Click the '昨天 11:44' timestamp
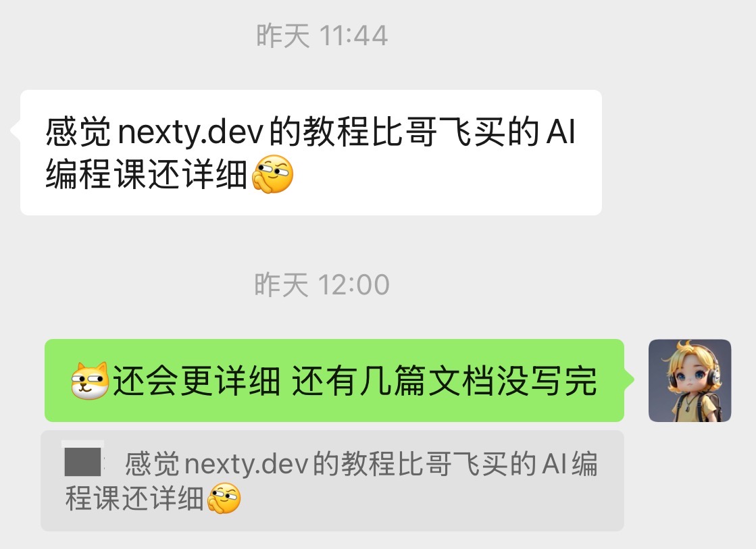Screen dimensions: 756x549 [322, 35]
